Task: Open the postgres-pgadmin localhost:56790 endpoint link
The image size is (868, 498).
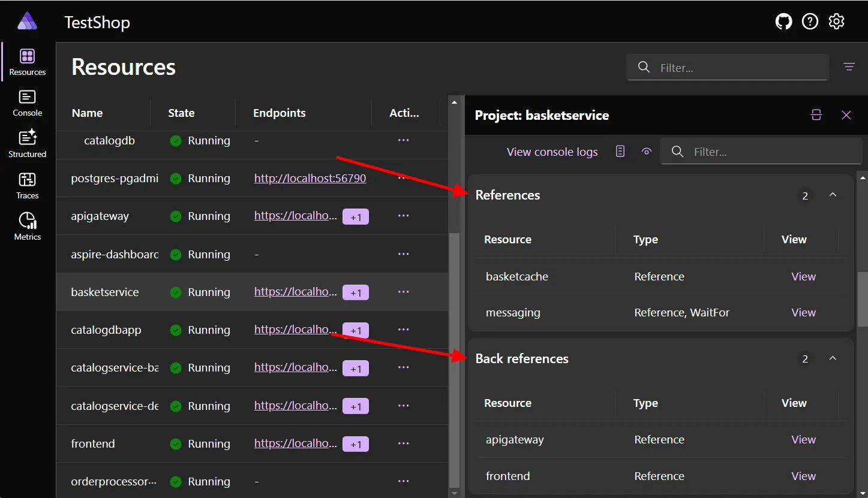Action: [x=310, y=178]
